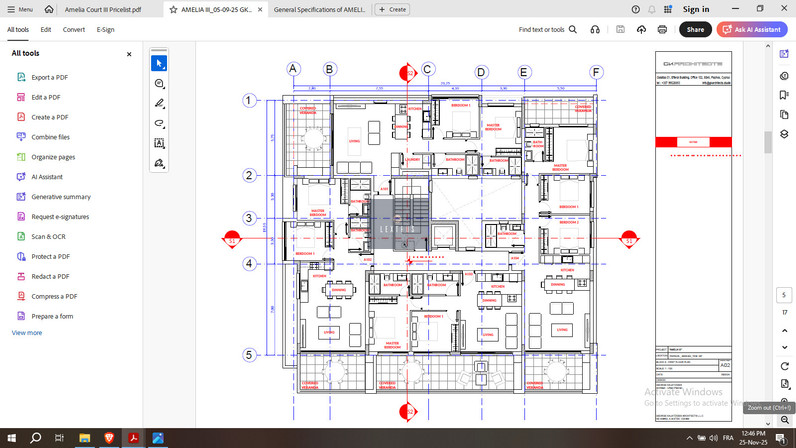
Task: Pick the freehand draw lasso tool
Action: tap(159, 123)
